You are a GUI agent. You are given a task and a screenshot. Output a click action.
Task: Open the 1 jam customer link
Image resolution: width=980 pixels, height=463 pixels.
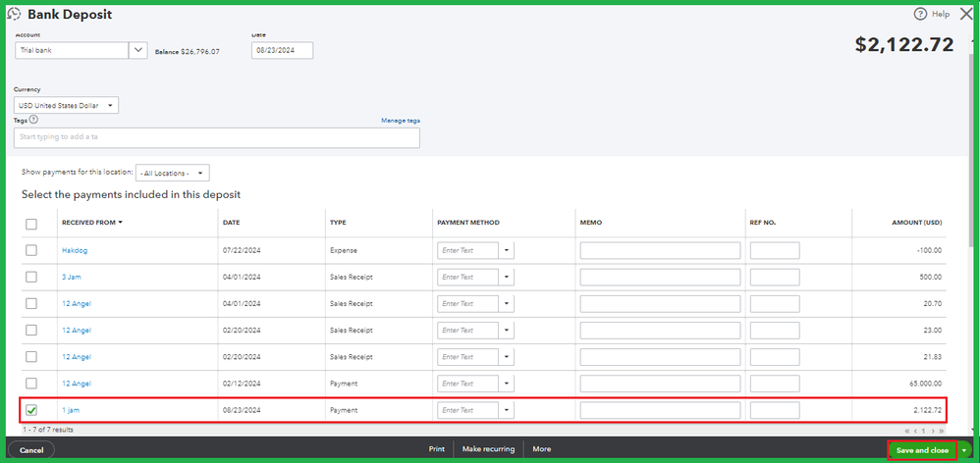(71, 411)
